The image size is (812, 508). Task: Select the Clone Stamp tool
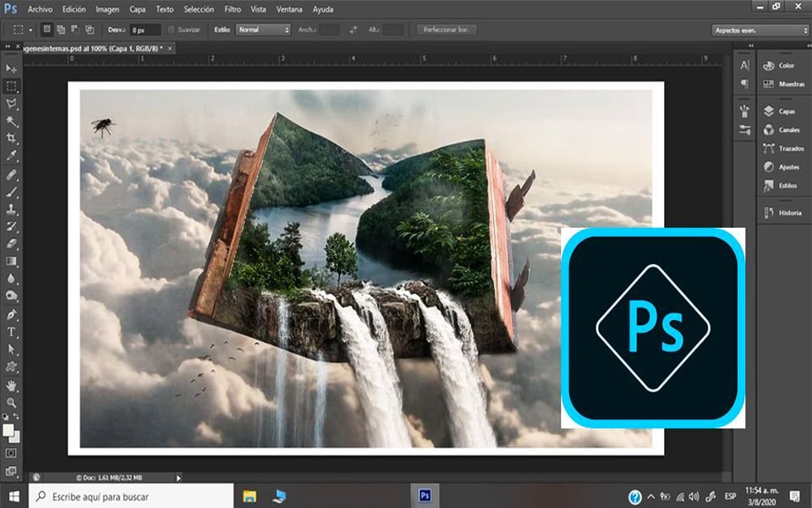pos(12,209)
